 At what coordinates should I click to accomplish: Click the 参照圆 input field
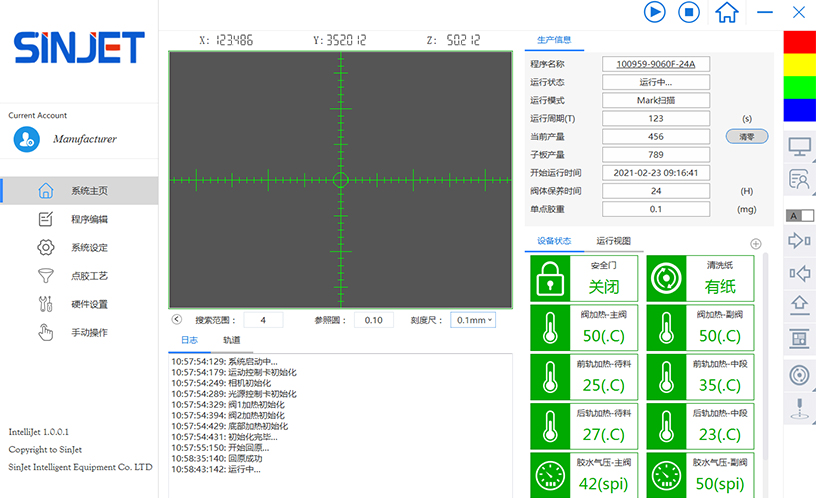tap(374, 320)
